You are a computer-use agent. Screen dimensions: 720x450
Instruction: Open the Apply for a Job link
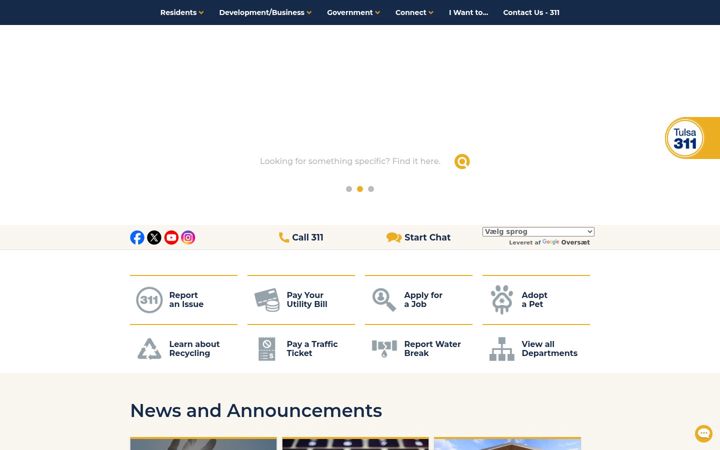pyautogui.click(x=423, y=300)
